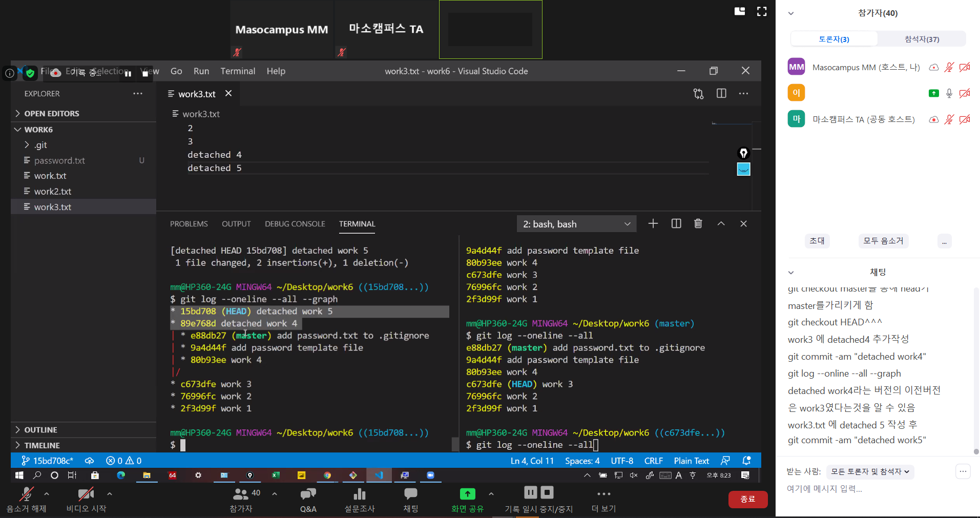Viewport: 980px width, 518px height.
Task: Click the mute all participants button
Action: [883, 241]
